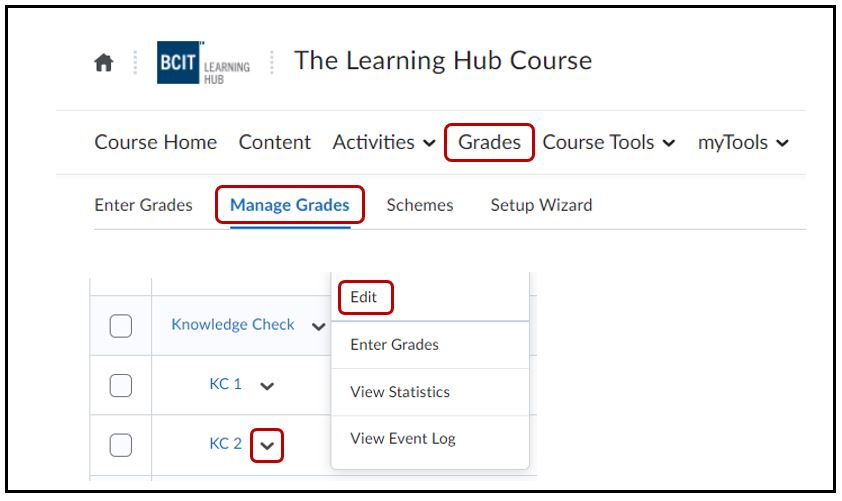
Task: Go to the Content page
Action: [x=275, y=142]
